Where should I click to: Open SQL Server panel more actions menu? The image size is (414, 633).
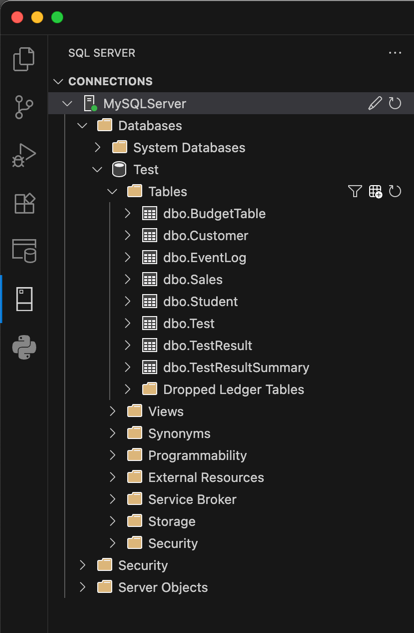tap(395, 53)
